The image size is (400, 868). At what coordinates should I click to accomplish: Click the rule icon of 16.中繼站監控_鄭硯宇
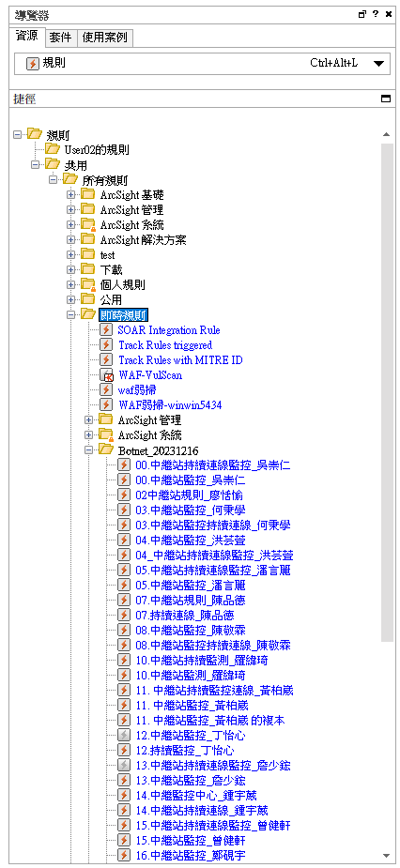pyautogui.click(x=124, y=855)
